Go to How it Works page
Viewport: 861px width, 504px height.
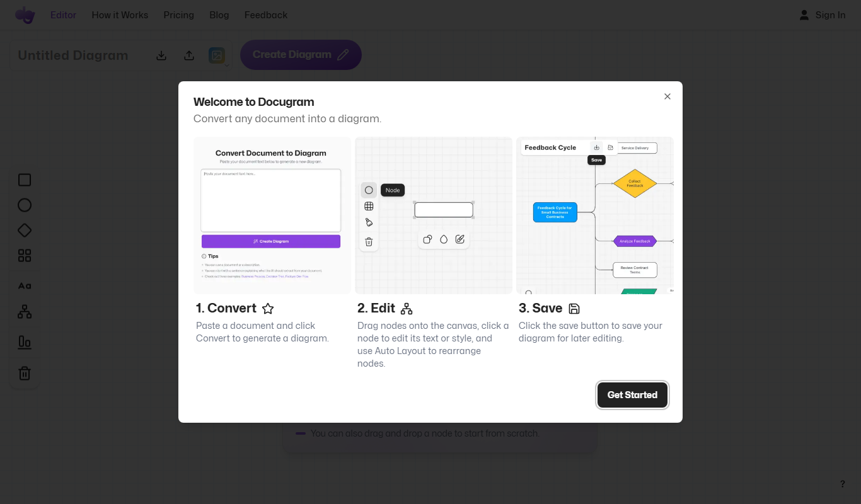(120, 15)
